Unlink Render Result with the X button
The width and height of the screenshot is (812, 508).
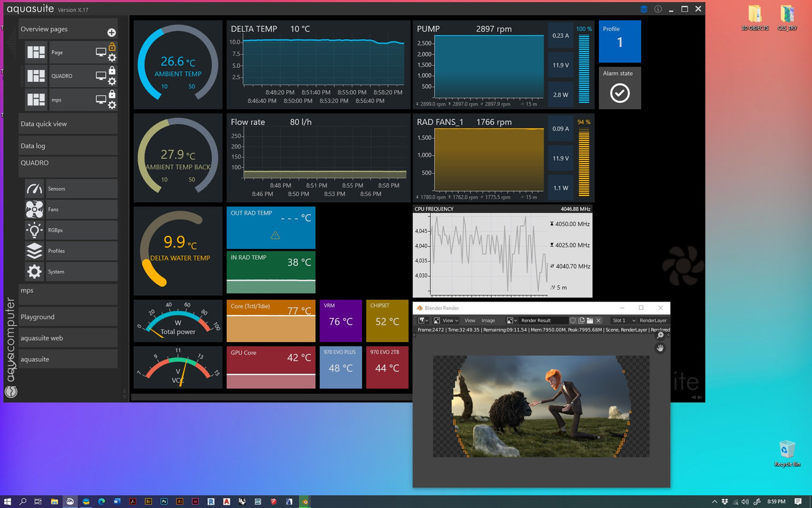tap(598, 321)
